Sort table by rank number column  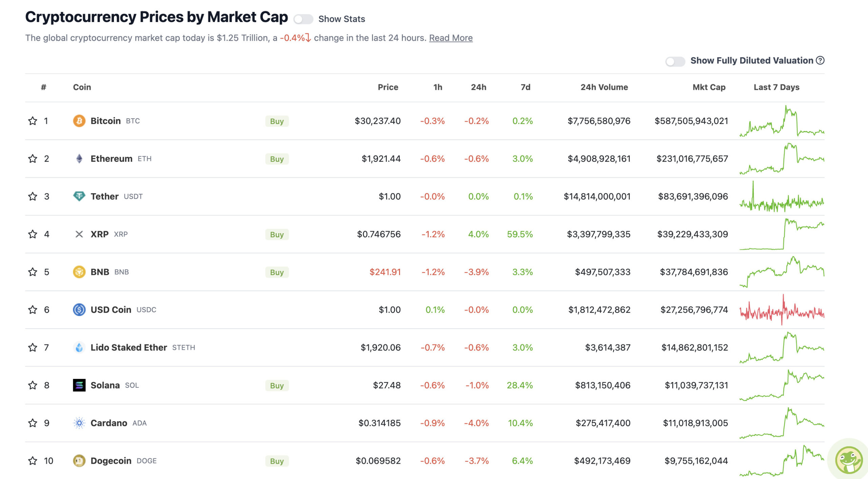[x=43, y=87]
